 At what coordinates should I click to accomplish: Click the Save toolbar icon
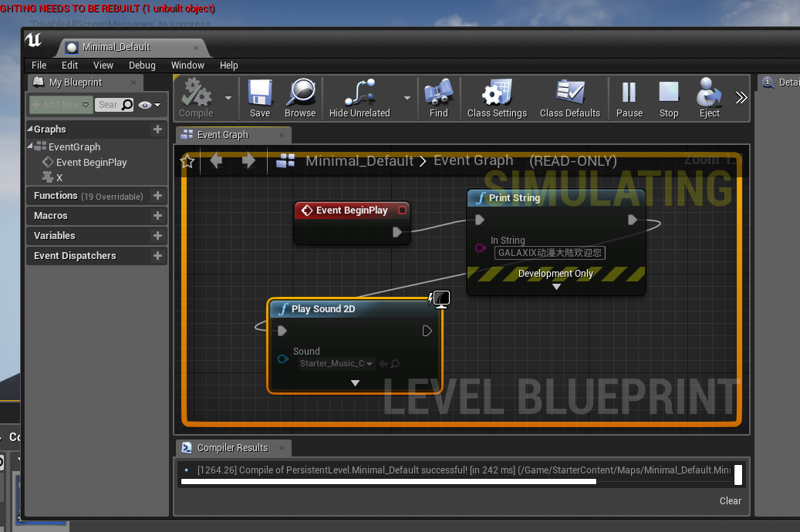tap(260, 98)
